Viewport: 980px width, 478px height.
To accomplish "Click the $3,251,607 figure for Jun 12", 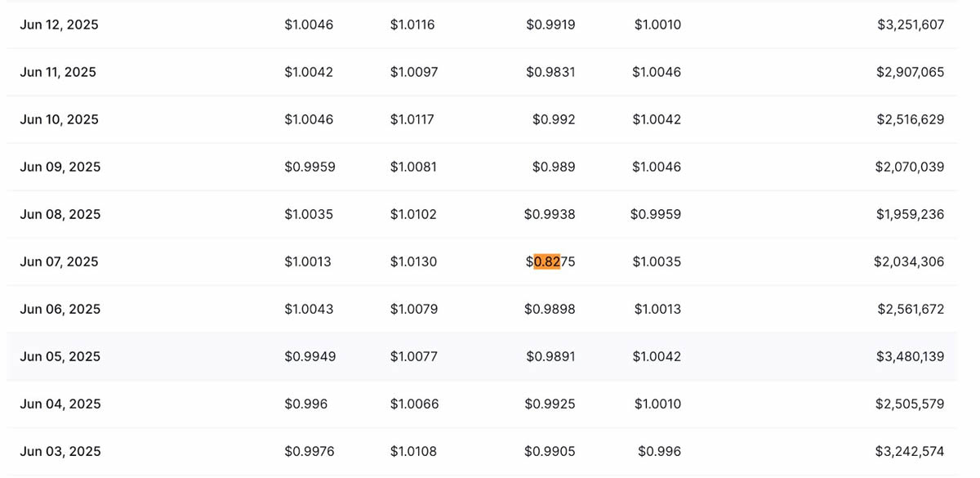I will tap(910, 25).
